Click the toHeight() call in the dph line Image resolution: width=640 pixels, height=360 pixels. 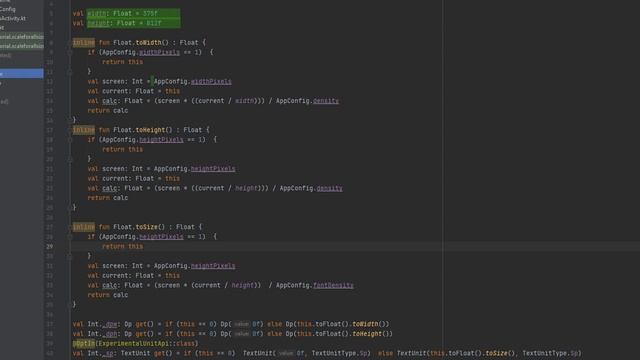371,334
